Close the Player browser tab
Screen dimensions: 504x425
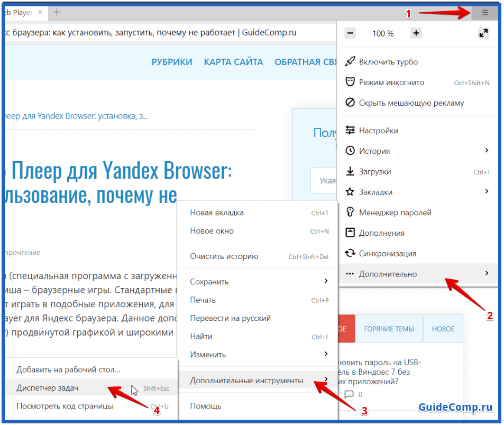[x=40, y=12]
